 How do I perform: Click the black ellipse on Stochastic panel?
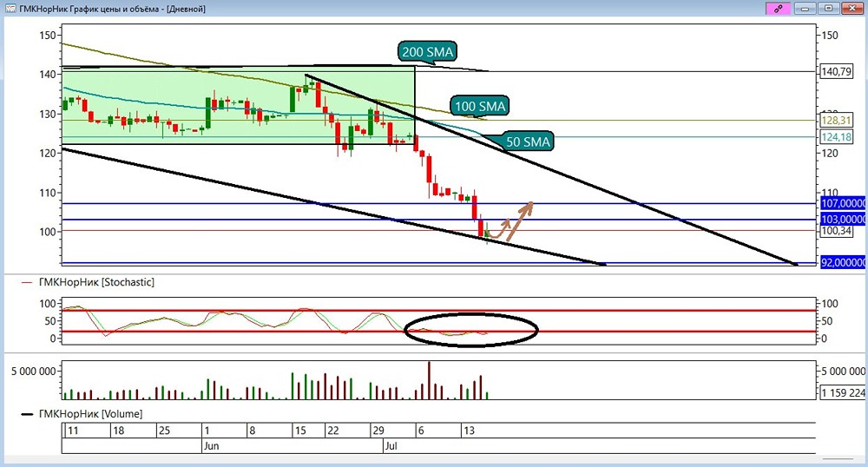[471, 330]
